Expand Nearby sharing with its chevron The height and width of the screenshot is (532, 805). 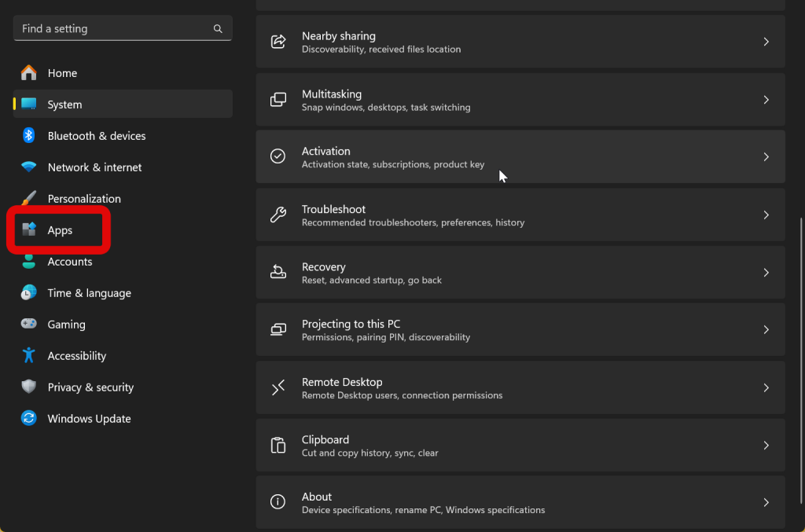tap(766, 42)
